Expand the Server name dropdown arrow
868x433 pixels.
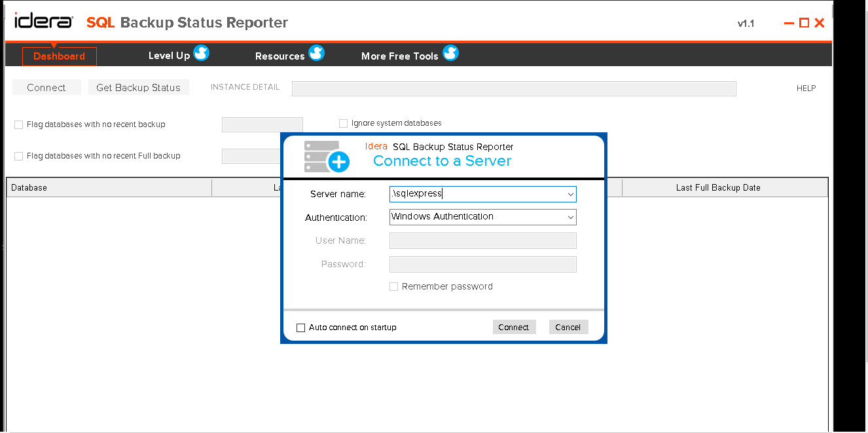pyautogui.click(x=570, y=194)
